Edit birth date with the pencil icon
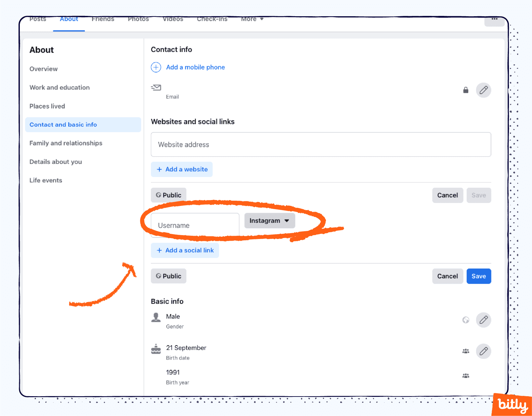Viewport: 532px width, 416px height. pyautogui.click(x=483, y=351)
